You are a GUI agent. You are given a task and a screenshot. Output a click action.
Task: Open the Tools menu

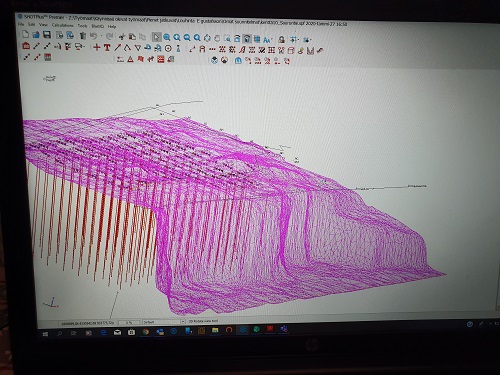click(82, 26)
